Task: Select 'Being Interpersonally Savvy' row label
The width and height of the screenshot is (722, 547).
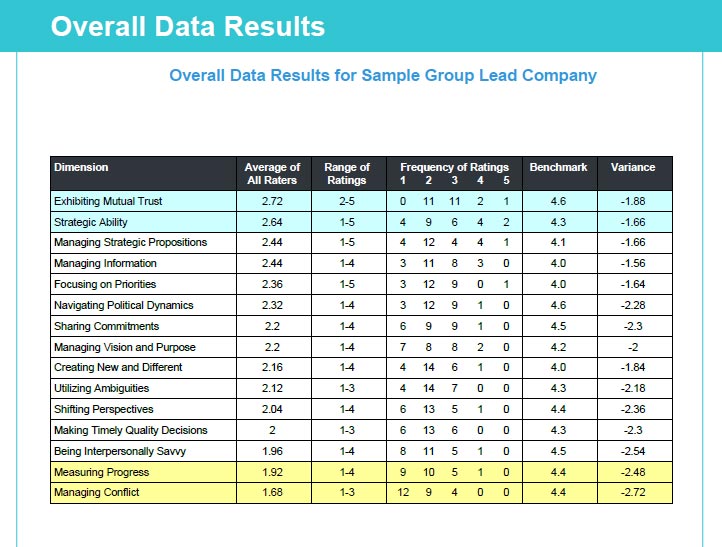Action: 120,451
